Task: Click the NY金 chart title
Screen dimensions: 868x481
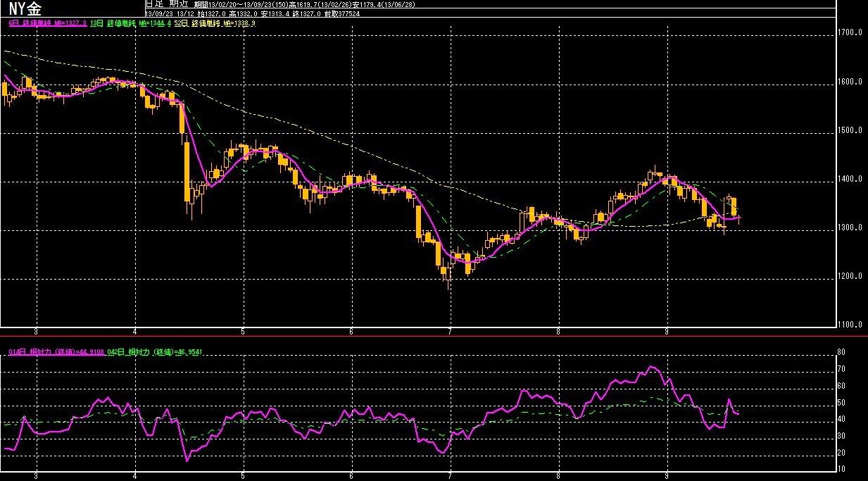Action: point(25,9)
